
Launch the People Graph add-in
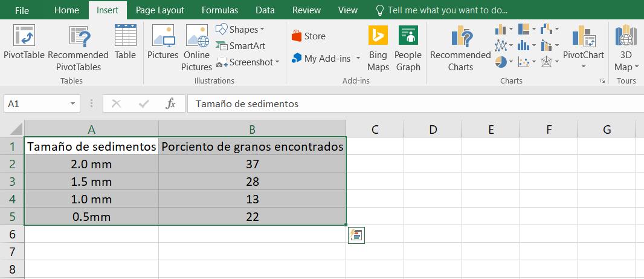[x=408, y=36]
